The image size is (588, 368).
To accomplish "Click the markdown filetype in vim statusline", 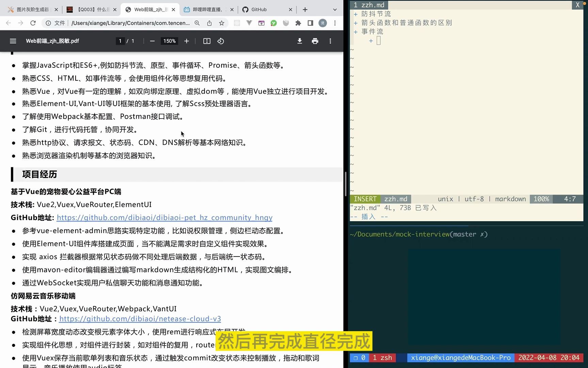I will [510, 199].
